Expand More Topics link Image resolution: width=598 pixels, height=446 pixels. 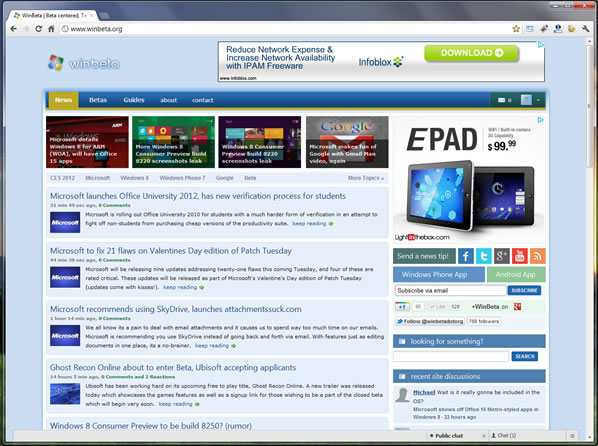(366, 178)
